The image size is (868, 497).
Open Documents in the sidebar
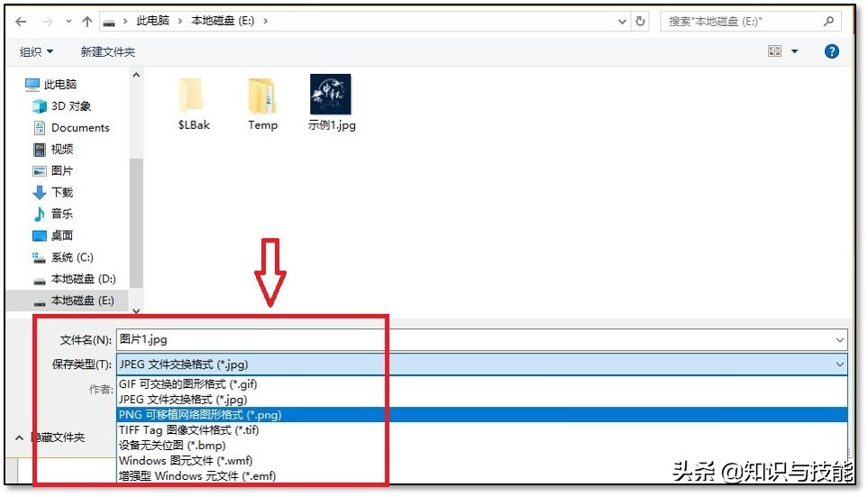tap(71, 127)
